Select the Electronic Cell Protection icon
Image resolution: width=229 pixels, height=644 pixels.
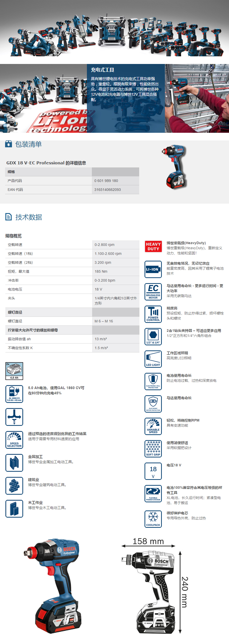point(153,382)
